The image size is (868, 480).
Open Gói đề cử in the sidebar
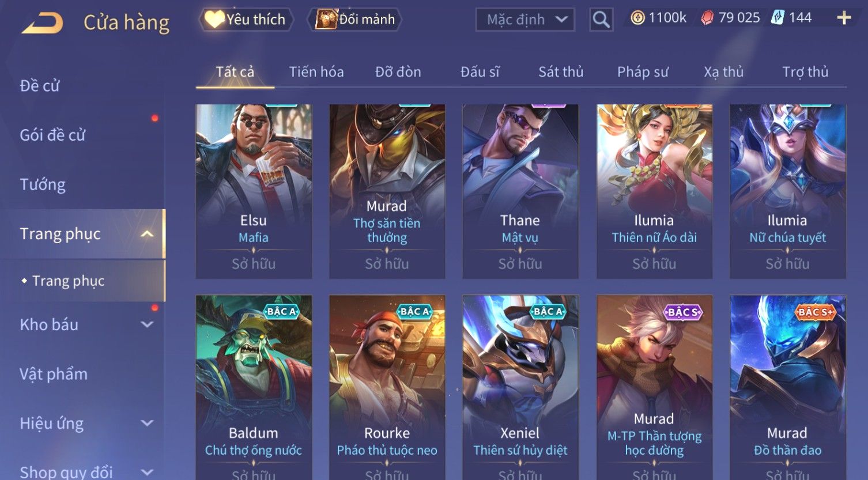52,135
